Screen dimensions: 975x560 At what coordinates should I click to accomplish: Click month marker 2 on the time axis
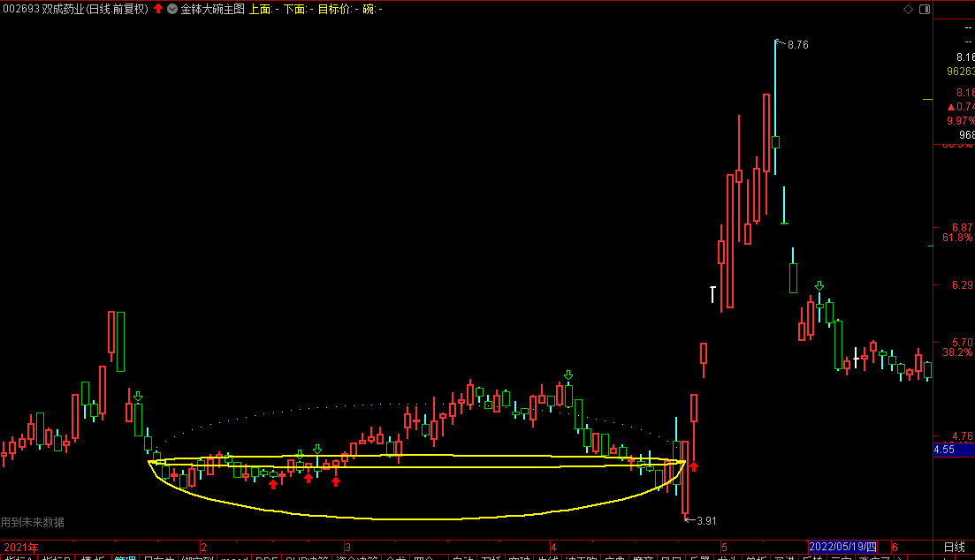(203, 548)
